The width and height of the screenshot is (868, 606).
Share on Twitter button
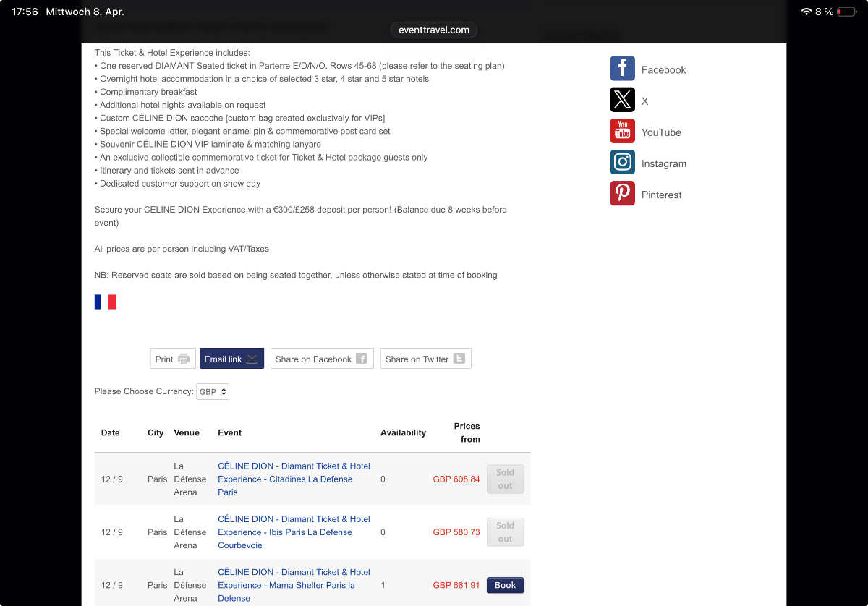tap(425, 359)
